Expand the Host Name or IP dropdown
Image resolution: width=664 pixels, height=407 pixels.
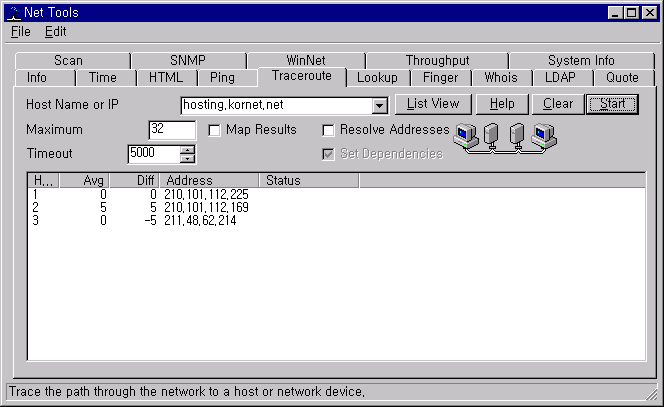pos(380,106)
